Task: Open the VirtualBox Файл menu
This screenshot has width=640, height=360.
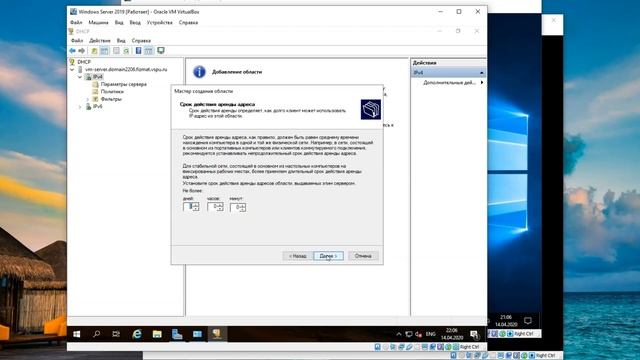Action: 76,22
